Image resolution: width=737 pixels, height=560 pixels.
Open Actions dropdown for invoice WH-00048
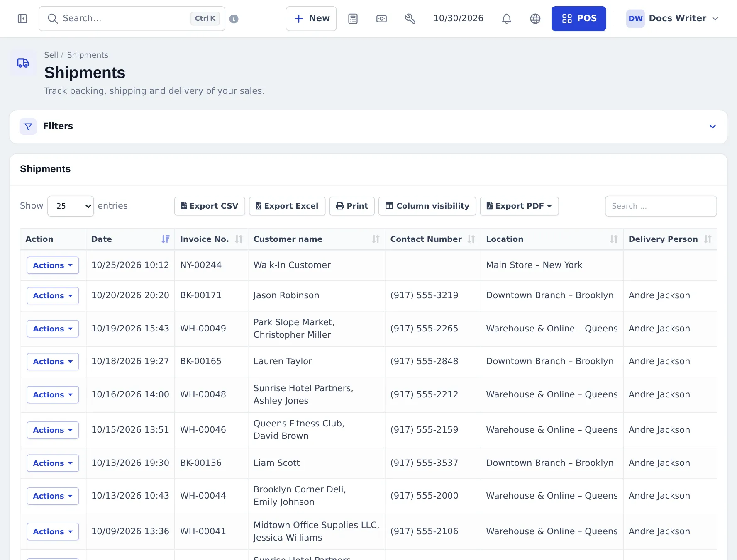pyautogui.click(x=53, y=395)
